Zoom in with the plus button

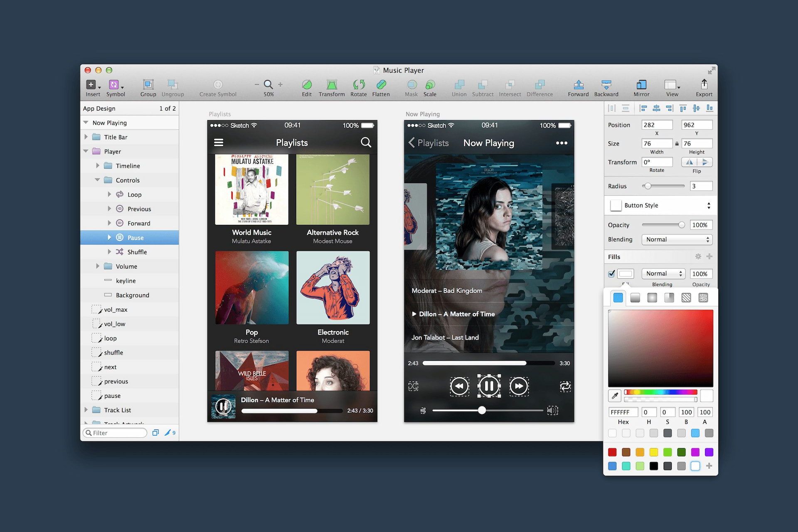[281, 84]
